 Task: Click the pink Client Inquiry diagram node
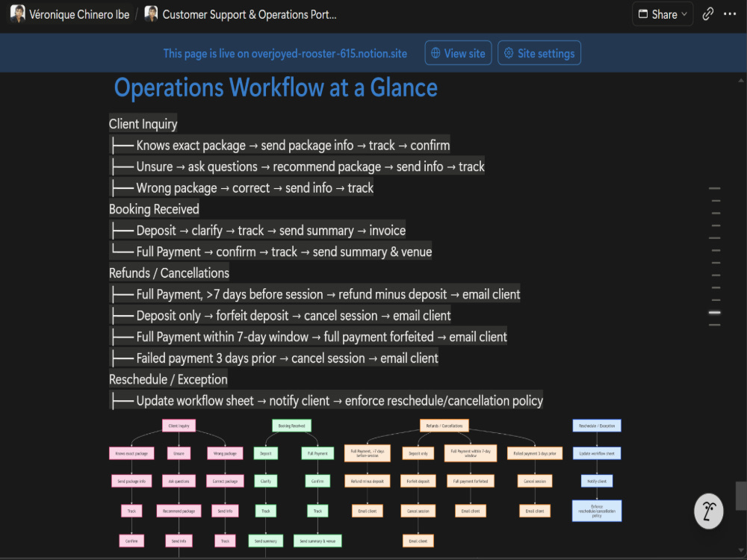[x=179, y=426]
